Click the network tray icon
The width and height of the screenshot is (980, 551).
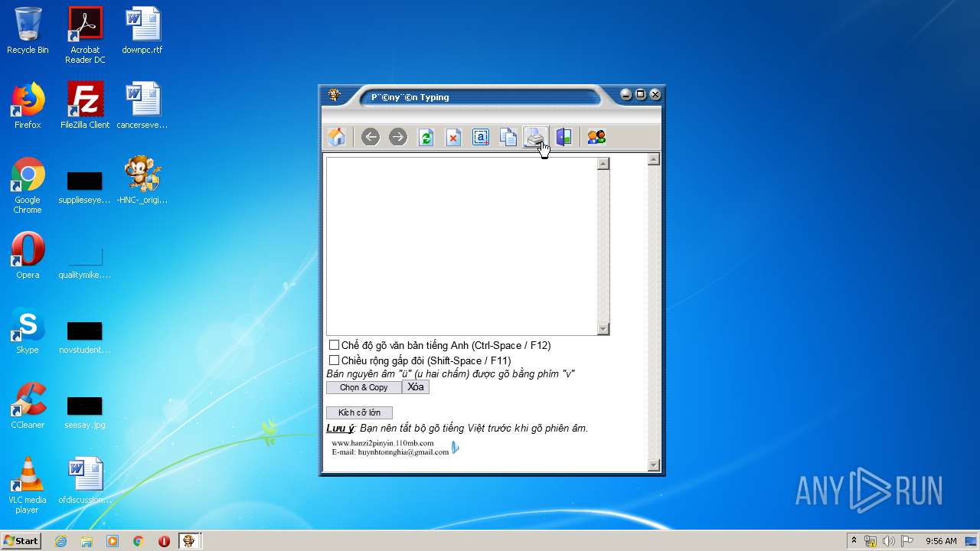(871, 541)
